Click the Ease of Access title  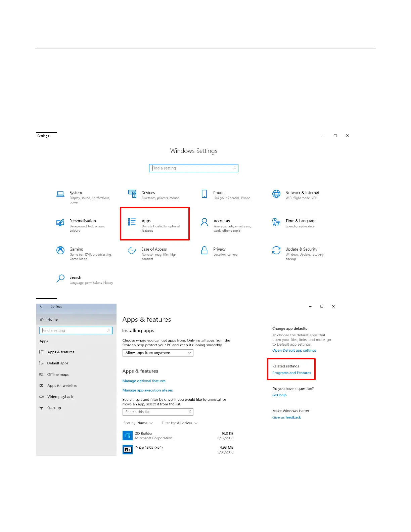click(x=154, y=249)
